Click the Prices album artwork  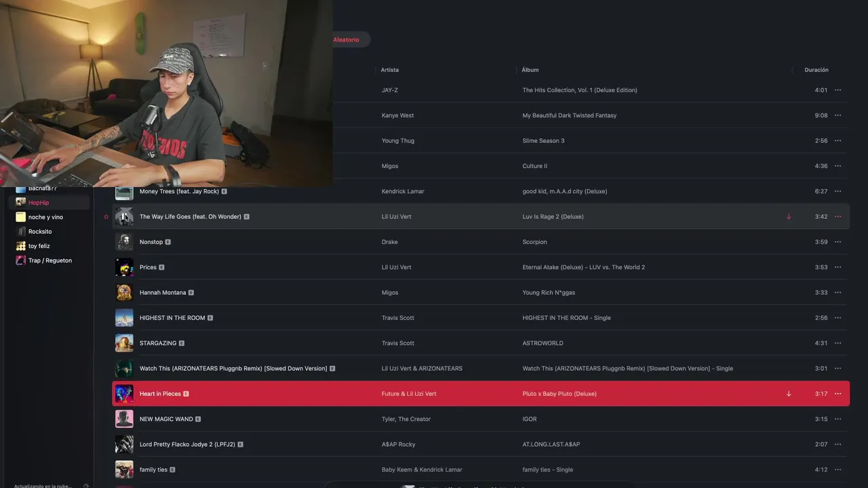point(124,267)
